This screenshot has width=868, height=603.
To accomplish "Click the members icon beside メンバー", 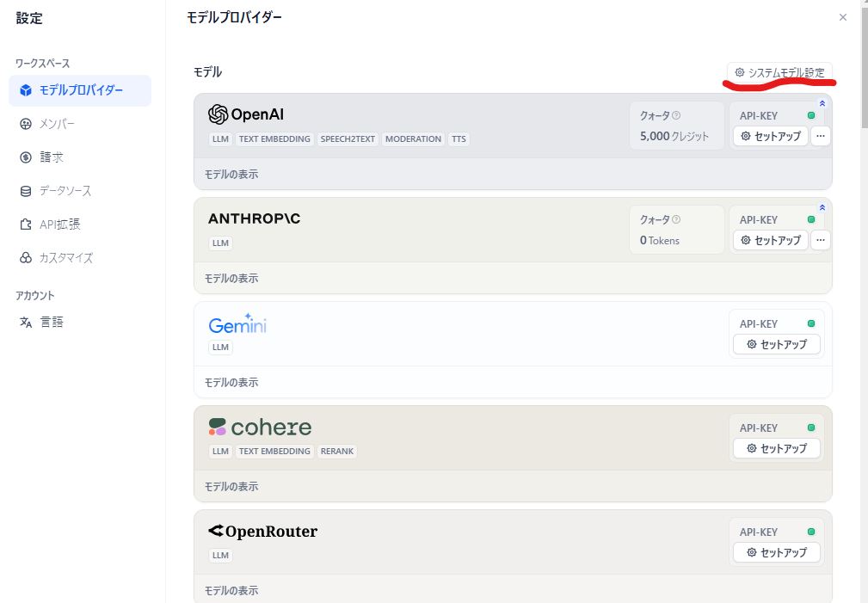I will pos(26,124).
